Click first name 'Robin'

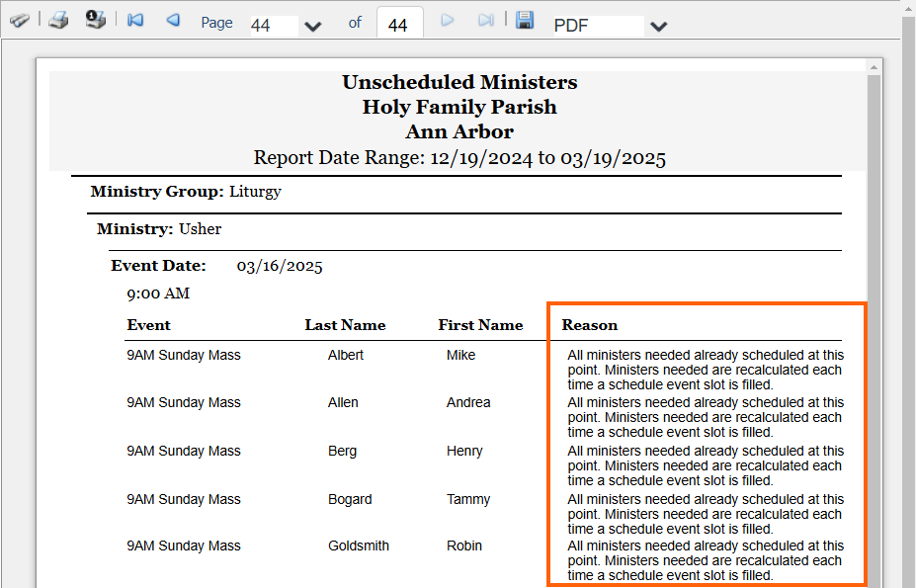[x=464, y=546]
